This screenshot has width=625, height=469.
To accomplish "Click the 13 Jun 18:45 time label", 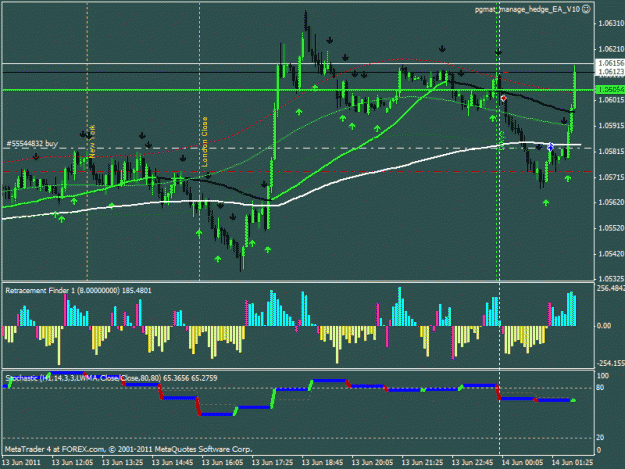I will (322, 462).
